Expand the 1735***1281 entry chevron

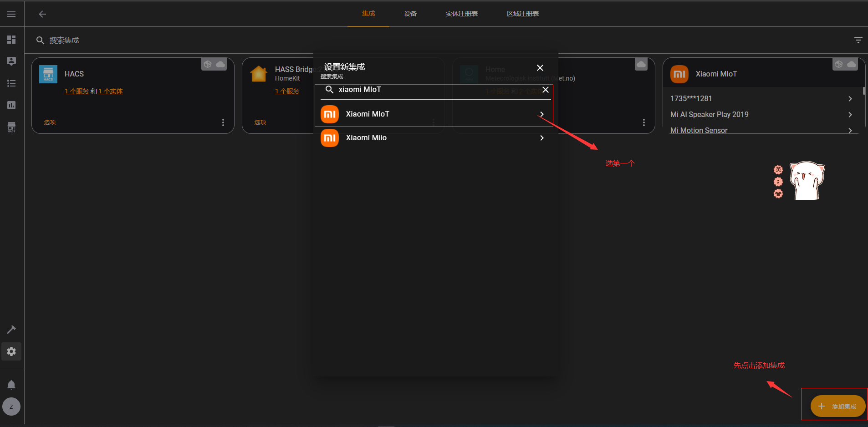850,99
